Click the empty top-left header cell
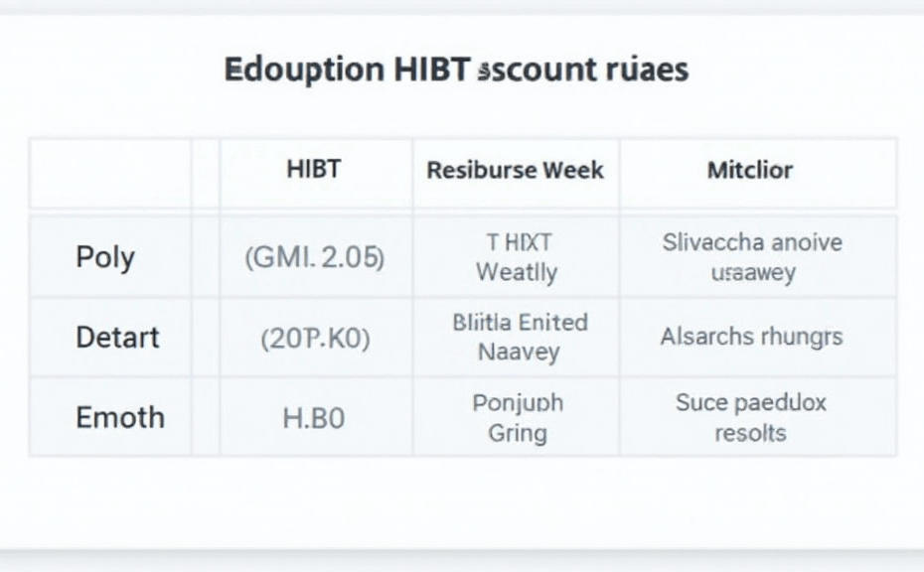 (110, 173)
